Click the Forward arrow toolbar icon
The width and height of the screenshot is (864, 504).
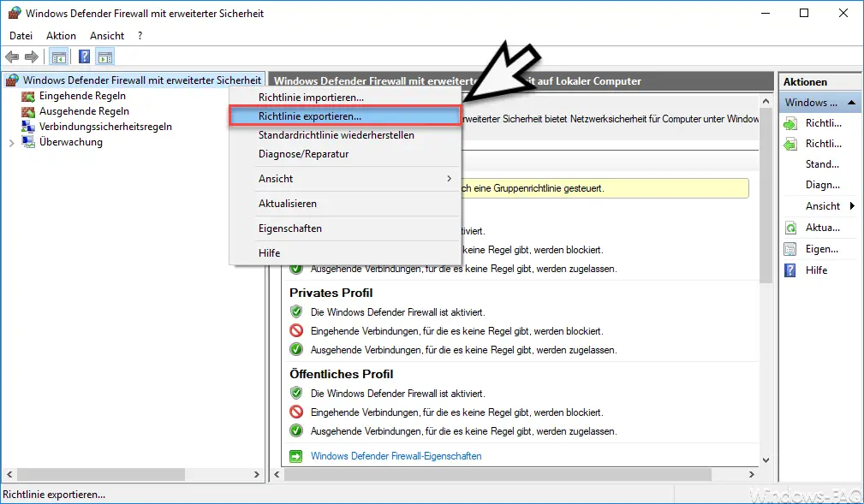pyautogui.click(x=32, y=56)
